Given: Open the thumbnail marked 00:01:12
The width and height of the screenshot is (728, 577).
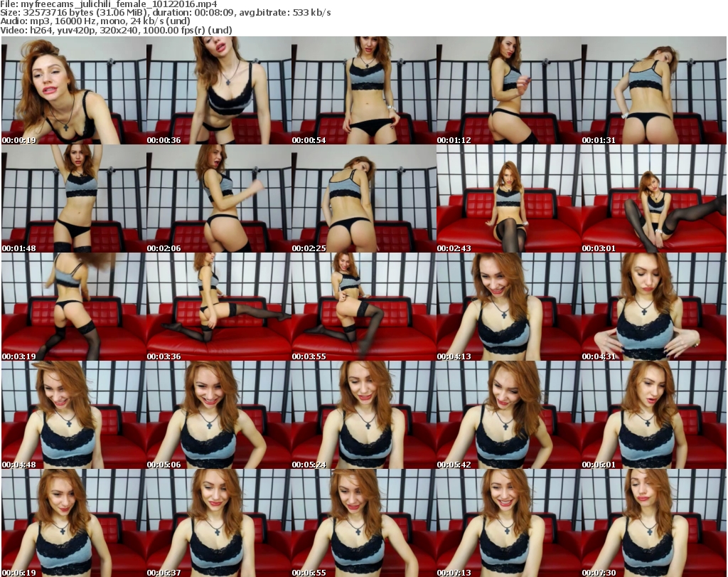Looking at the screenshot, I should tap(508, 90).
